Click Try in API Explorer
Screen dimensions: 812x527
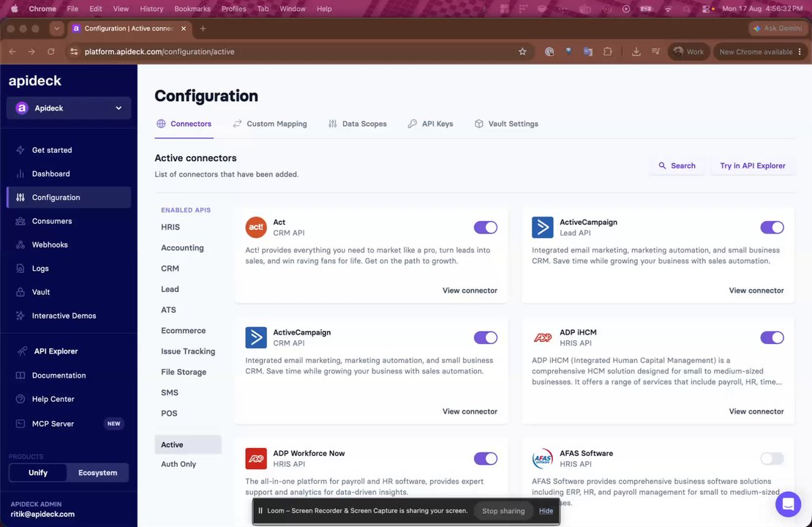click(753, 166)
